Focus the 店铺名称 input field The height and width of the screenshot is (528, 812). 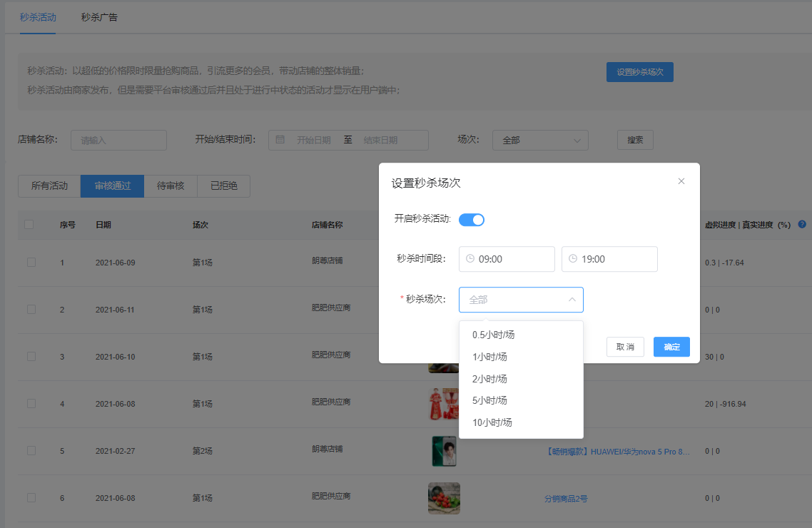click(x=118, y=141)
